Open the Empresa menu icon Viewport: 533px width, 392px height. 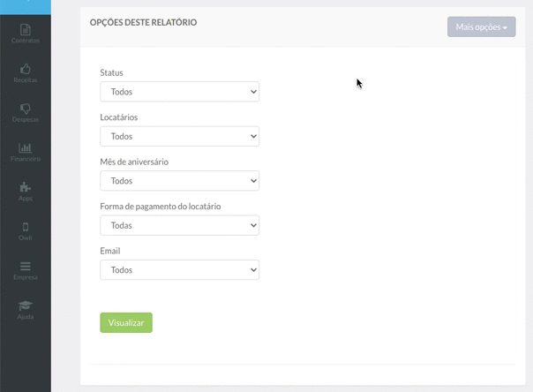click(x=26, y=267)
